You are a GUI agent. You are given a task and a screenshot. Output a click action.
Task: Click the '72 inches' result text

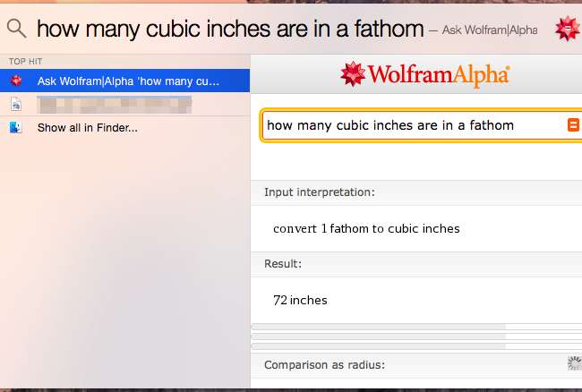[x=300, y=301]
